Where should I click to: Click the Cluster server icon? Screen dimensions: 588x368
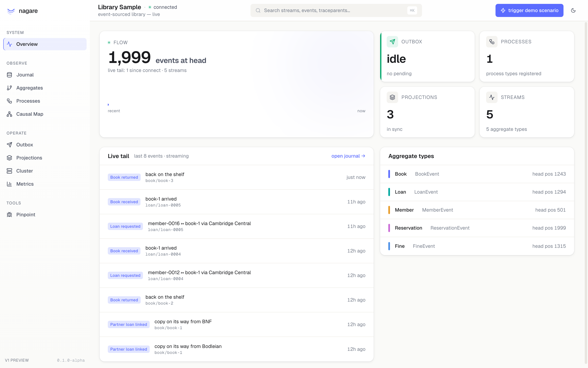pyautogui.click(x=9, y=171)
